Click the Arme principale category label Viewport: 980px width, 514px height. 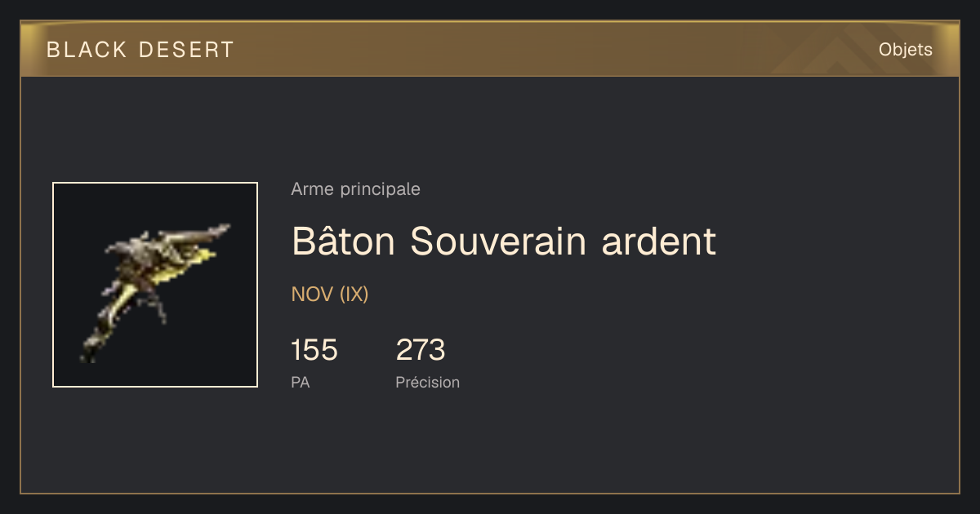(x=356, y=189)
